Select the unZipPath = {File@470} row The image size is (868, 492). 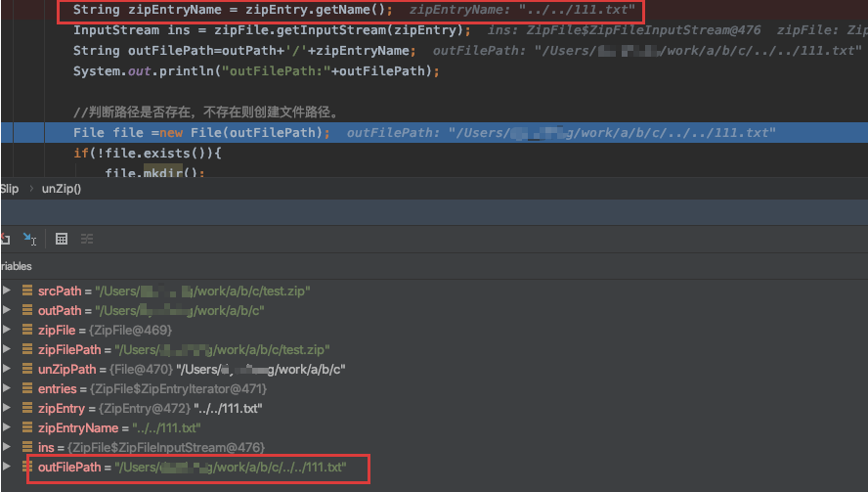coord(192,370)
